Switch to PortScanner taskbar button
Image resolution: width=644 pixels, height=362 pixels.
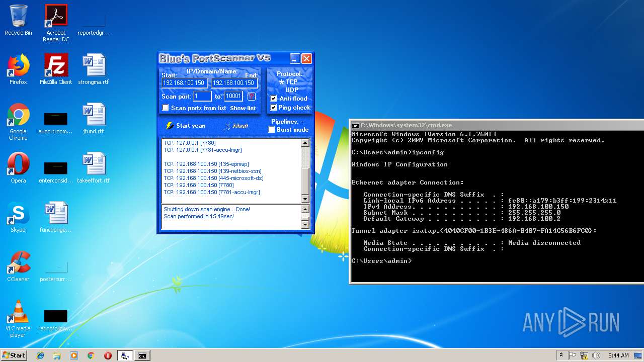tap(125, 355)
